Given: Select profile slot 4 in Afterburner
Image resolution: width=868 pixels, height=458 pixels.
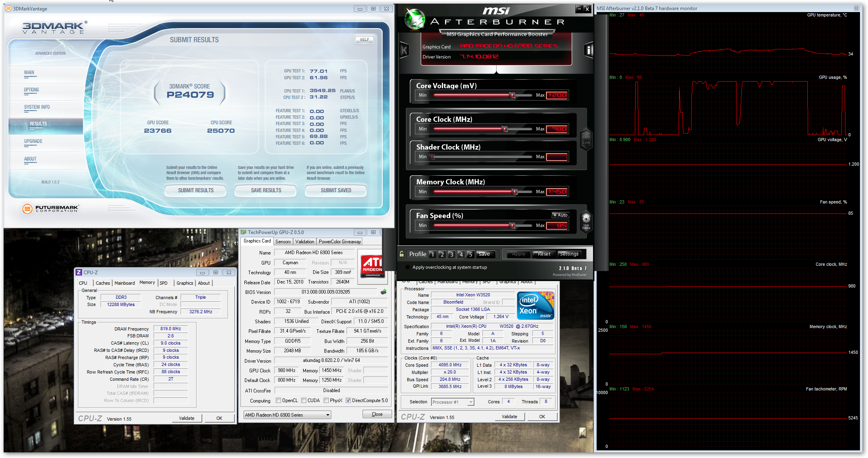Looking at the screenshot, I should point(461,254).
